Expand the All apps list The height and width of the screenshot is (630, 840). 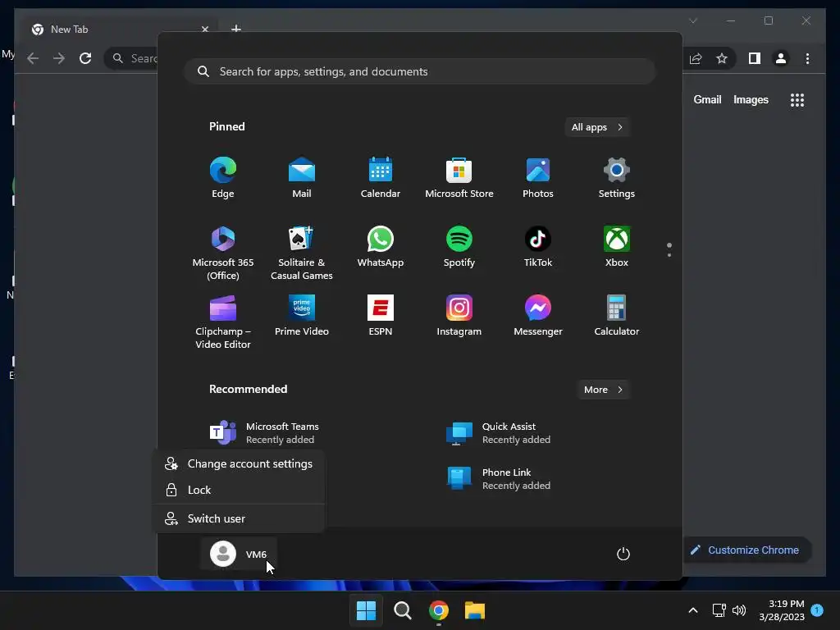click(x=597, y=127)
